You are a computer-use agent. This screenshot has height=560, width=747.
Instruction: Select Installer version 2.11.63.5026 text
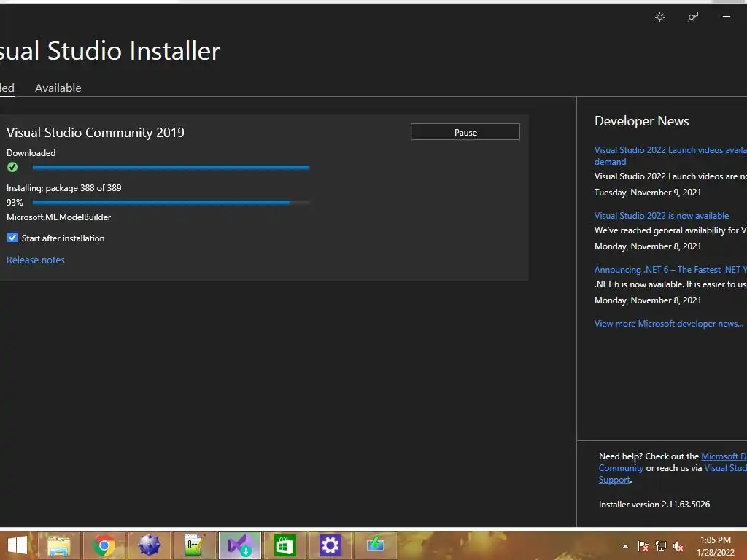tap(654, 505)
